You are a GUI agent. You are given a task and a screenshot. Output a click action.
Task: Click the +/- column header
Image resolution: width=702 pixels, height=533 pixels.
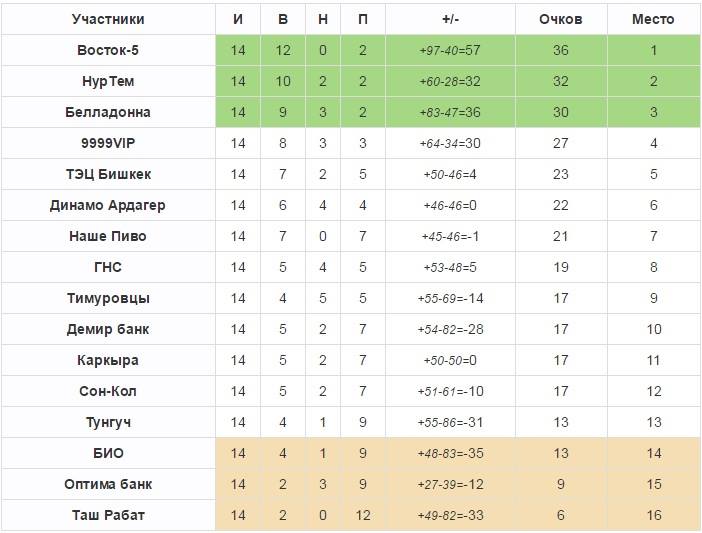click(450, 19)
